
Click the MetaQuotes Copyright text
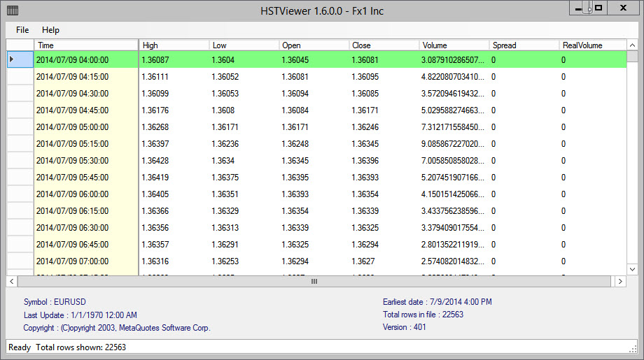click(117, 328)
